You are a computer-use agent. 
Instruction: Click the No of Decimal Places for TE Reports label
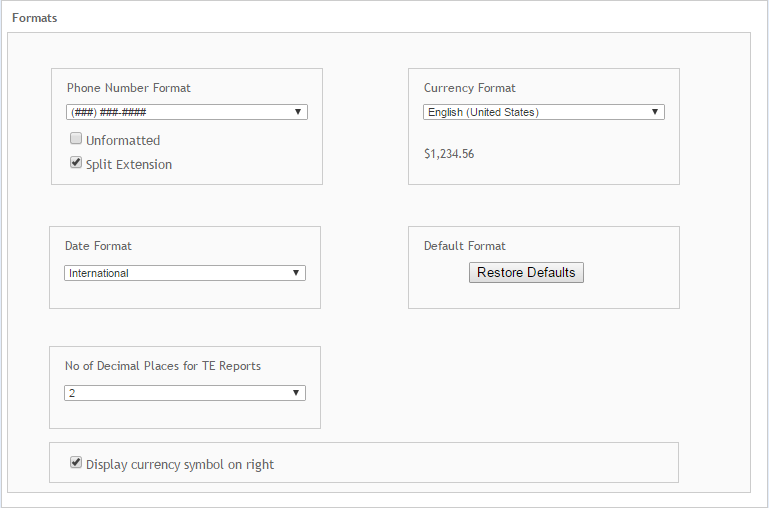(x=163, y=366)
